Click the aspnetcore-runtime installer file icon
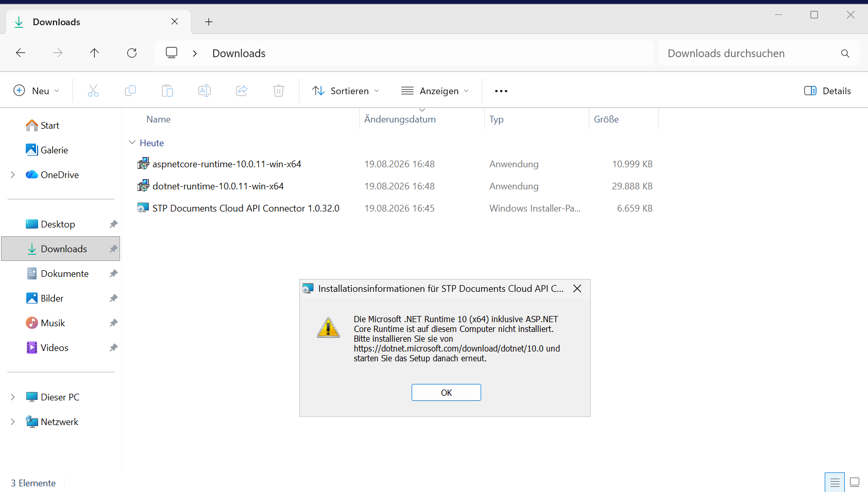The image size is (868, 492). pos(143,164)
